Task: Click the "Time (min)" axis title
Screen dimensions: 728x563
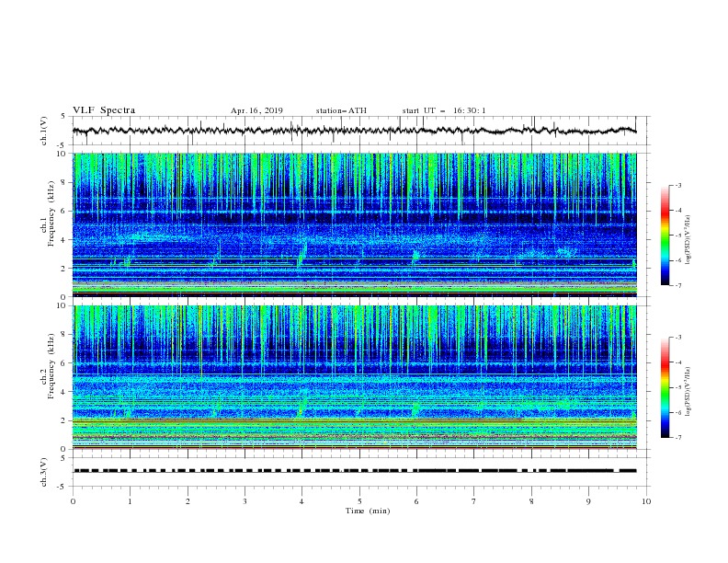Action: 368,511
